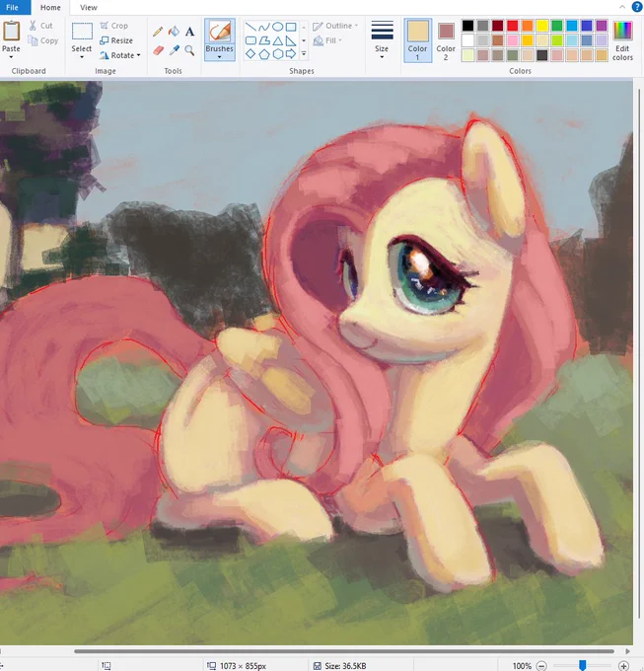This screenshot has height=671, width=644.
Task: Pick the yellow color swatch
Action: tap(542, 26)
